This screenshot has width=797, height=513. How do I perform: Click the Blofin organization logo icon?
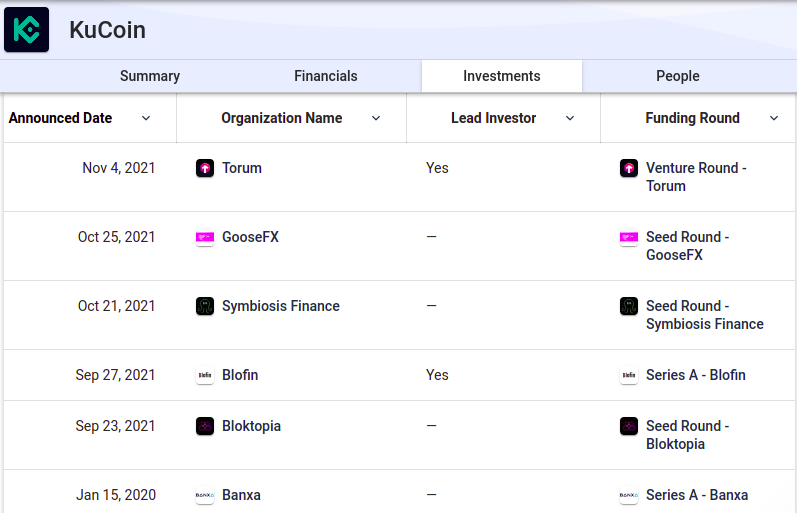point(205,375)
